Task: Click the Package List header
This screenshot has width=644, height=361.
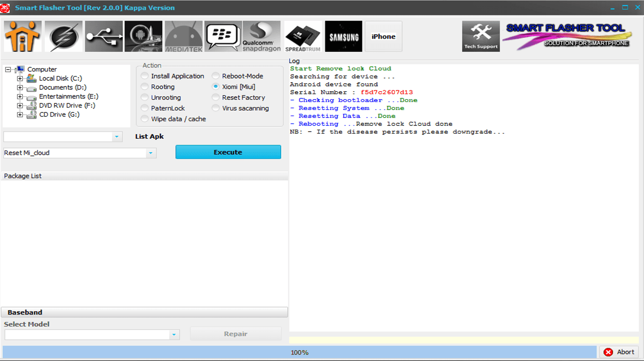Action: 144,176
